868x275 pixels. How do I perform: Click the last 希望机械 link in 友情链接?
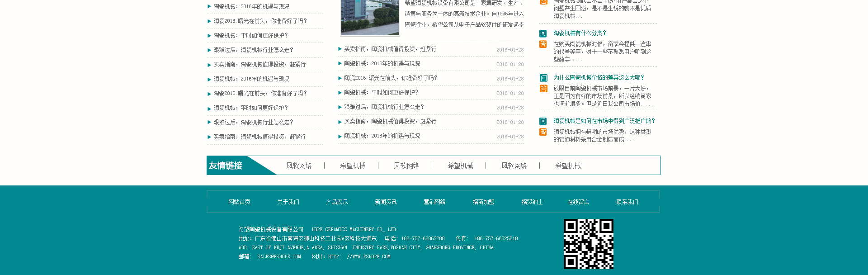click(568, 166)
